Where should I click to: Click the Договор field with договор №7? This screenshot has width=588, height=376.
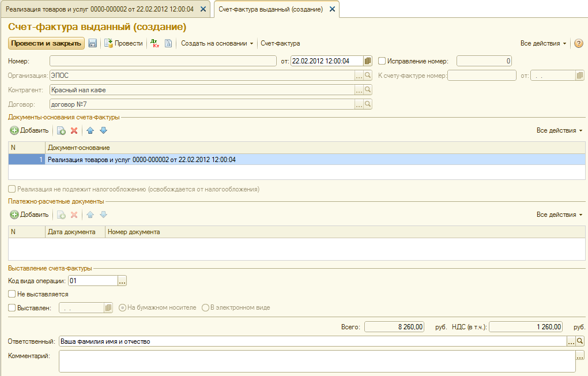(x=202, y=104)
